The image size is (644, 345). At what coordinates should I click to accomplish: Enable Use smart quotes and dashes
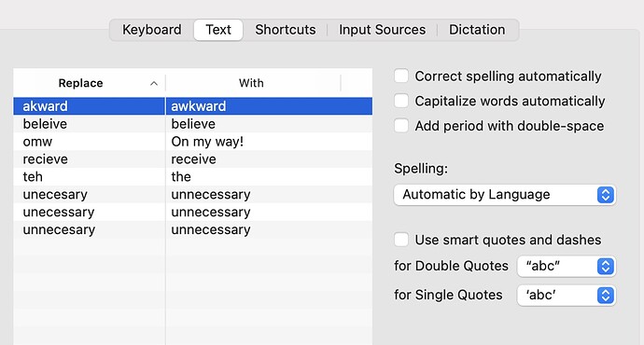click(401, 240)
